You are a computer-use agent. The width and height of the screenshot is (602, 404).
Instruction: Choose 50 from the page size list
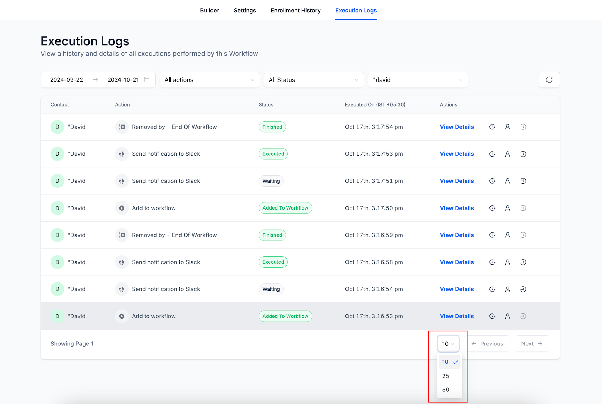tap(450, 390)
